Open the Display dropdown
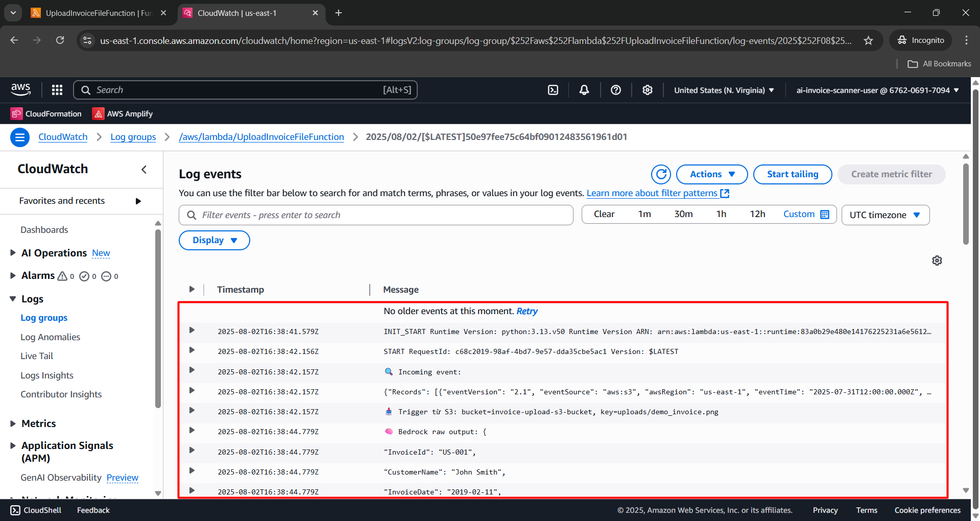 pyautogui.click(x=213, y=240)
